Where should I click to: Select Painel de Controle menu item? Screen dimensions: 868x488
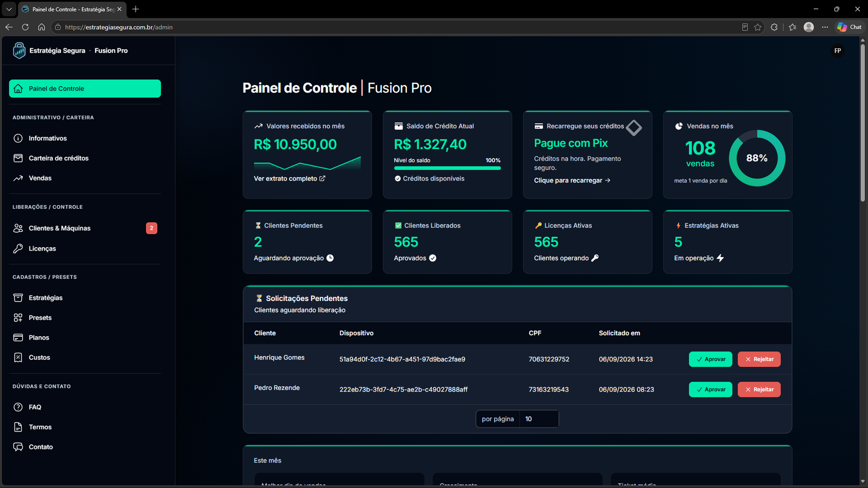click(x=85, y=89)
